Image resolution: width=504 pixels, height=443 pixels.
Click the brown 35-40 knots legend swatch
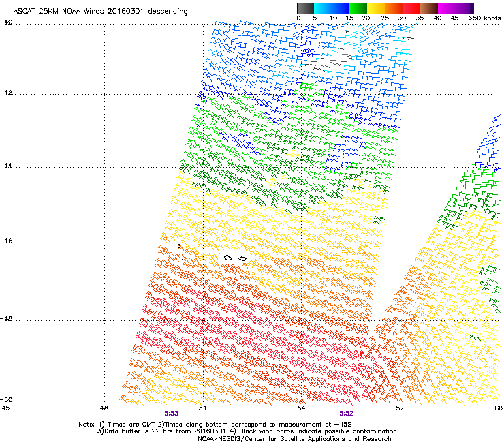point(429,8)
